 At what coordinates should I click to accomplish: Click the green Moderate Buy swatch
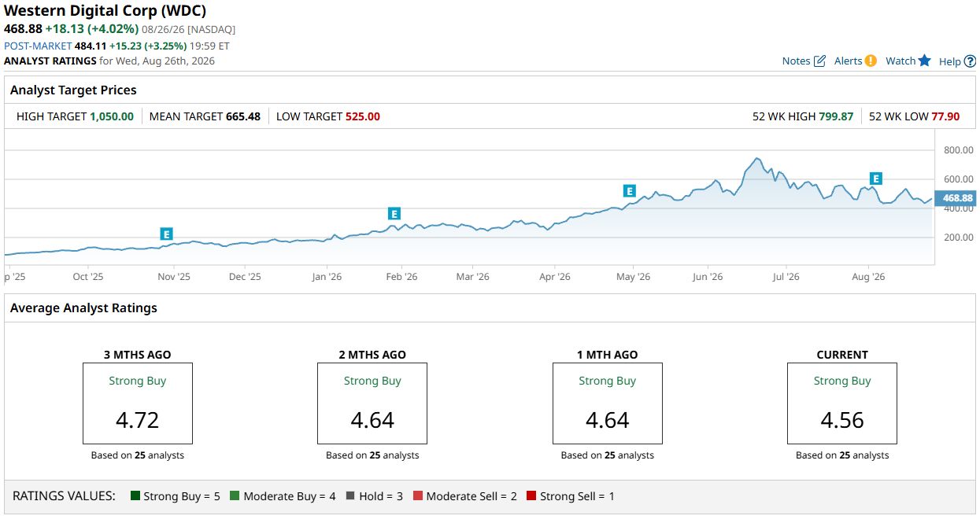coord(235,496)
